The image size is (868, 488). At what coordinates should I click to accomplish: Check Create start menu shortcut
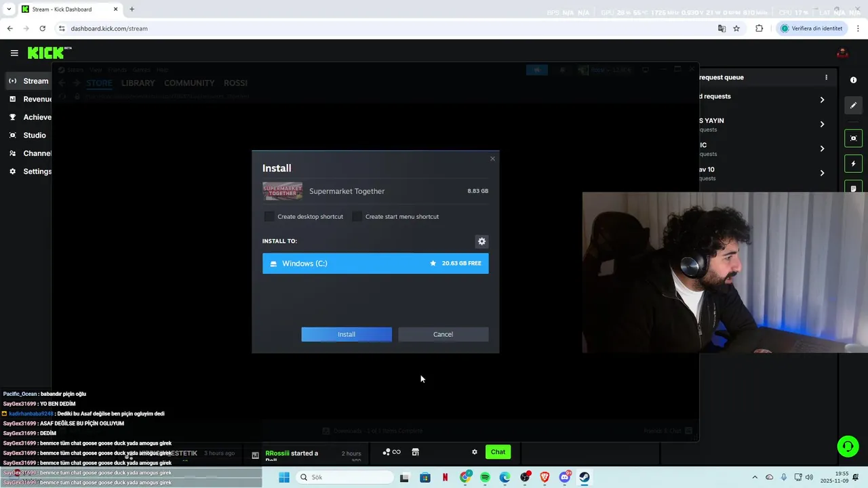[x=357, y=216]
